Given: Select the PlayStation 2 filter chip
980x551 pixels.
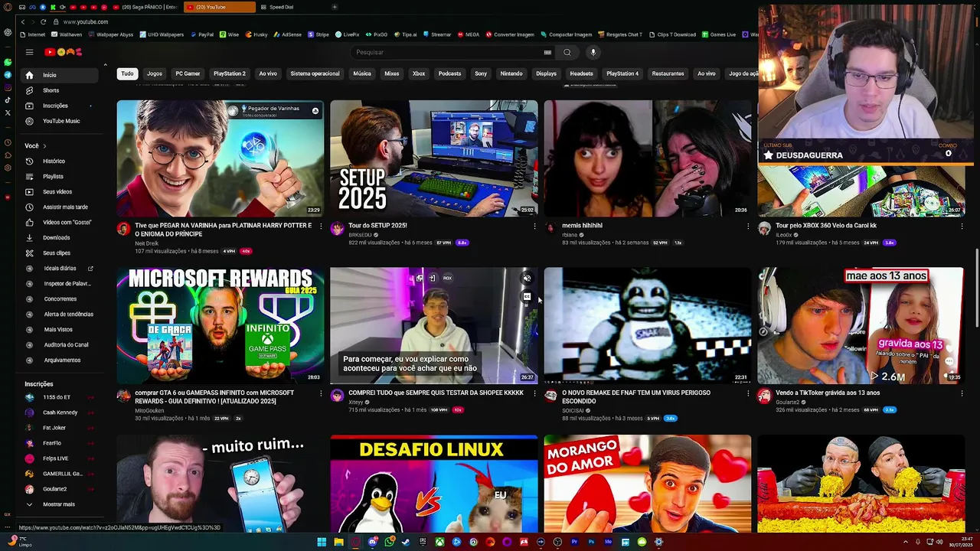Looking at the screenshot, I should 230,73.
